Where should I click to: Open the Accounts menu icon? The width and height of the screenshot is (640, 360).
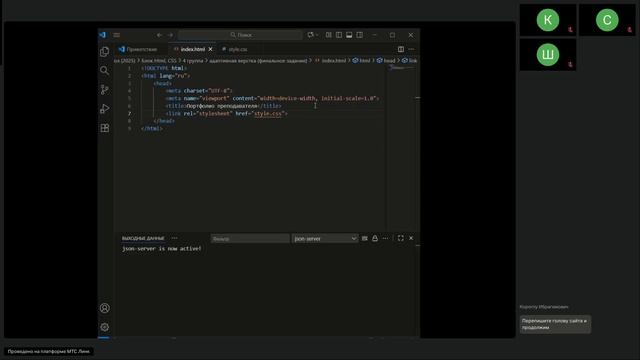(104, 308)
